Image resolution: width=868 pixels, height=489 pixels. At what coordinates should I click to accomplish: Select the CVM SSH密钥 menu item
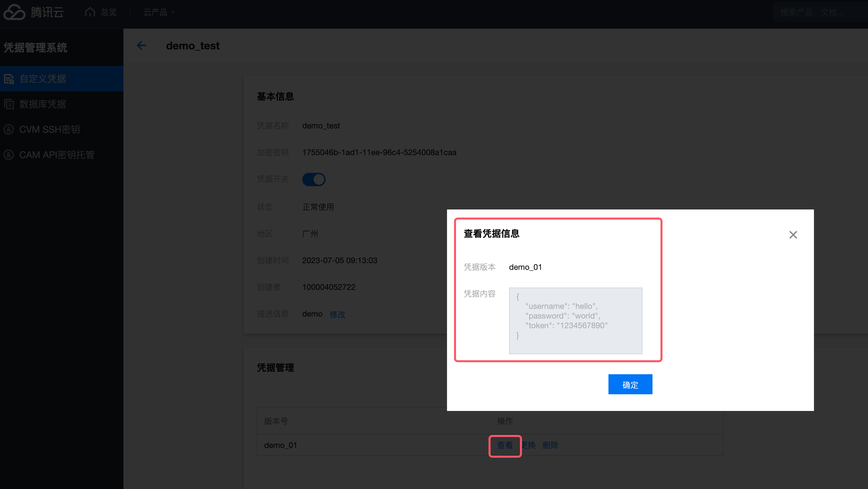tap(49, 129)
